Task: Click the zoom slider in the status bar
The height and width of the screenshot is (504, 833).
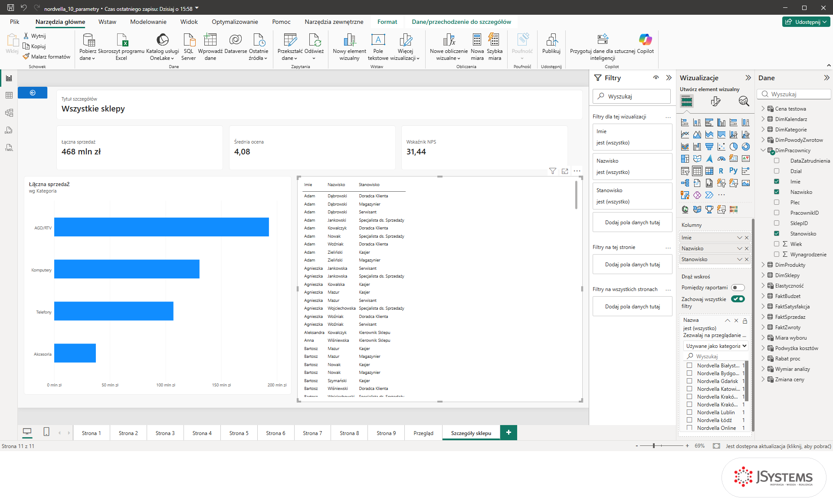Action: (662, 446)
